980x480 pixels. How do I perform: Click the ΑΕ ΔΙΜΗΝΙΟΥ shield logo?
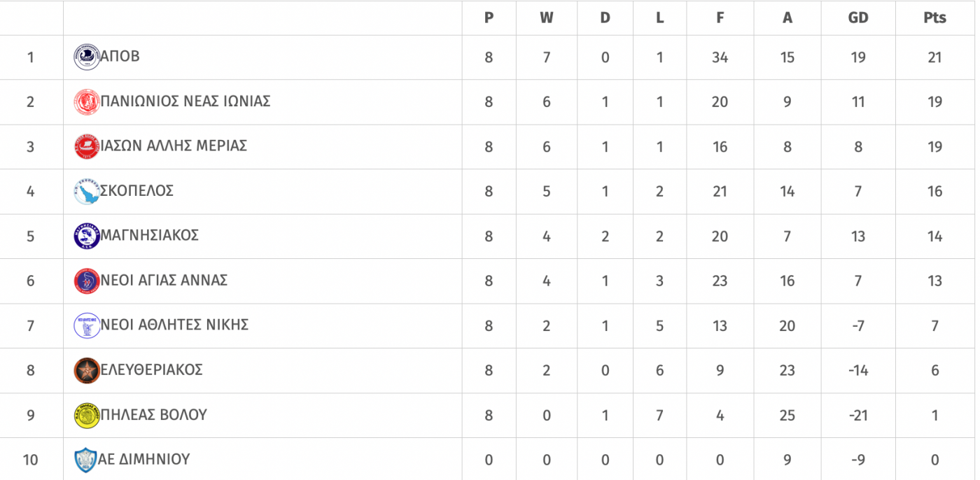pyautogui.click(x=85, y=460)
